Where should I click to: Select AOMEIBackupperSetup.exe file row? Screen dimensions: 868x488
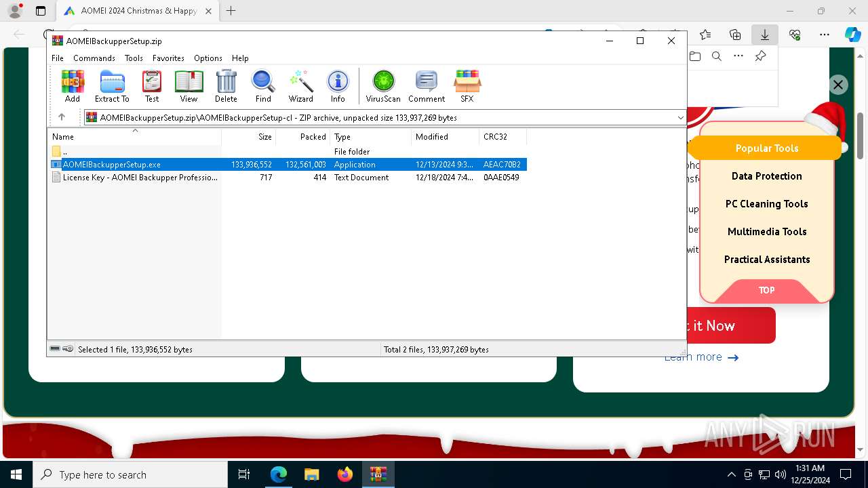pyautogui.click(x=288, y=165)
